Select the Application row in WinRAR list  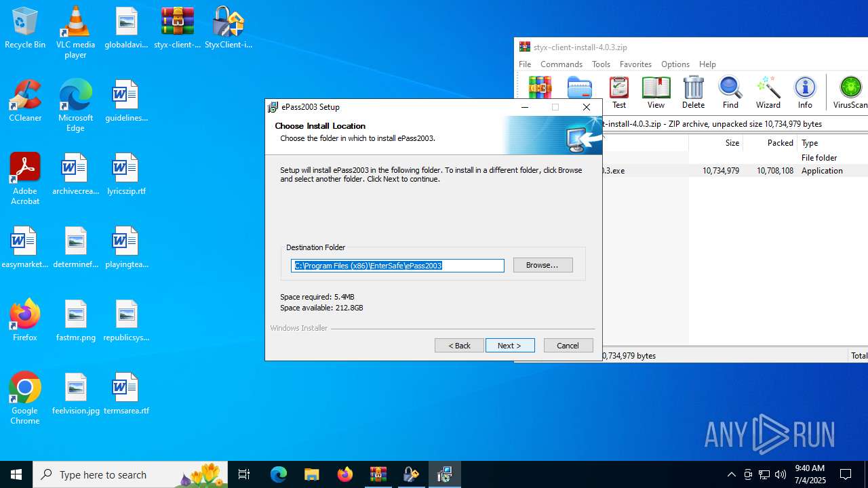point(735,171)
